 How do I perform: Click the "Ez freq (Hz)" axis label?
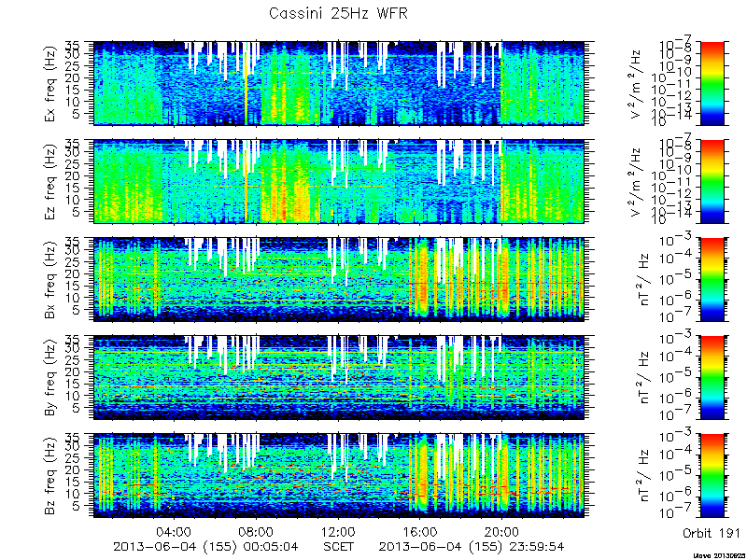point(50,182)
